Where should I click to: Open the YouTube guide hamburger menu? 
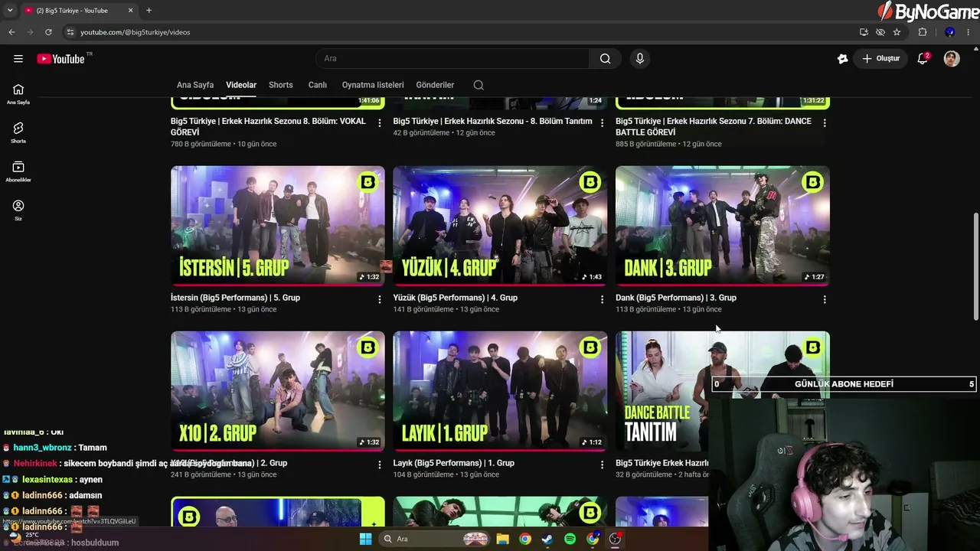click(x=18, y=59)
